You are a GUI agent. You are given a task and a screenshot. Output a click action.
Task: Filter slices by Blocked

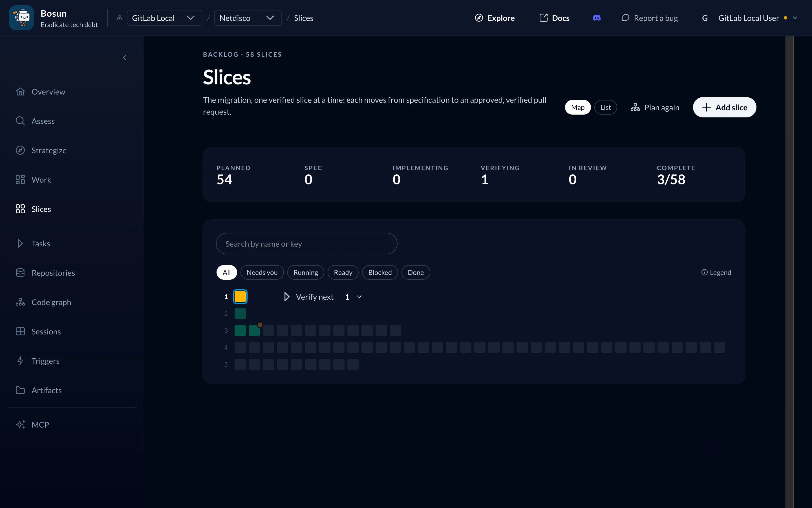(x=380, y=272)
